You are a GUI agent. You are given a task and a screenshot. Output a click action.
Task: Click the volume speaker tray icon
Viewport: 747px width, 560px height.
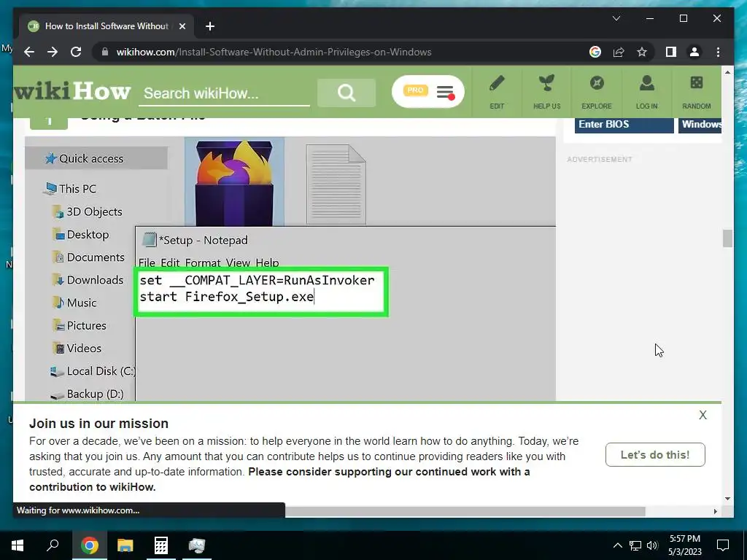coord(652,545)
